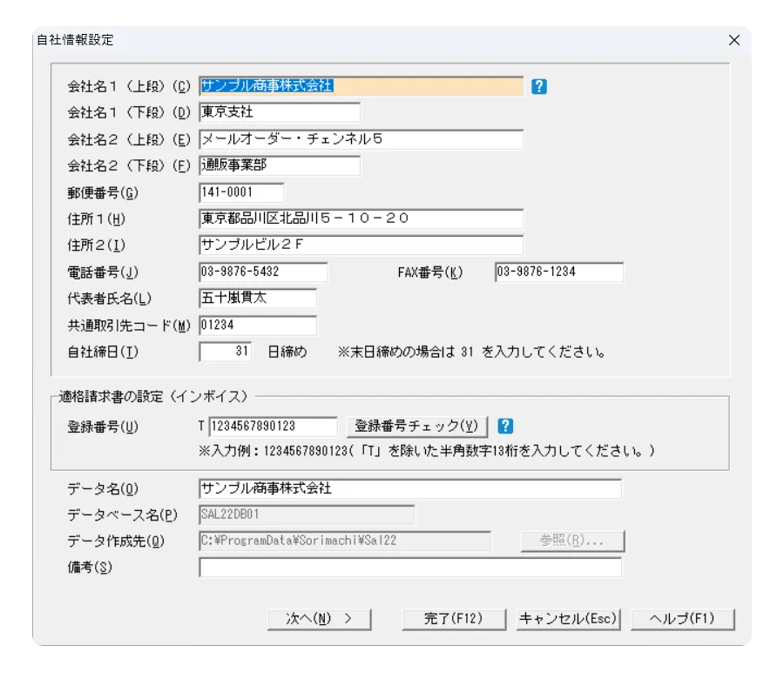Click the 登録番号 invoice number field
The width and height of the screenshot is (784, 679).
coord(273,427)
